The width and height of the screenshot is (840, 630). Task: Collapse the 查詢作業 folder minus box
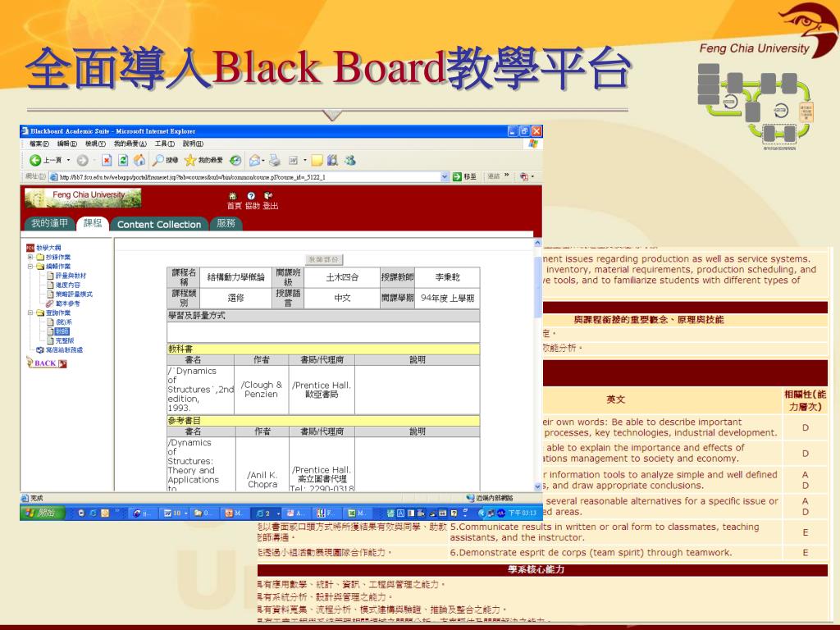click(30, 313)
